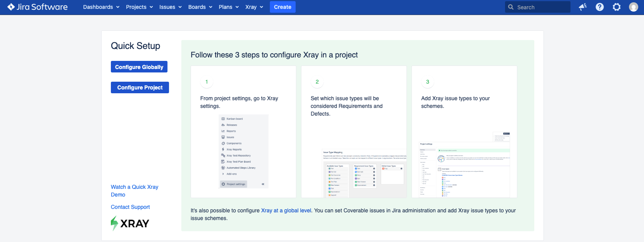Follow the 'Xray at a global level' link
644x242 pixels.
tap(286, 210)
